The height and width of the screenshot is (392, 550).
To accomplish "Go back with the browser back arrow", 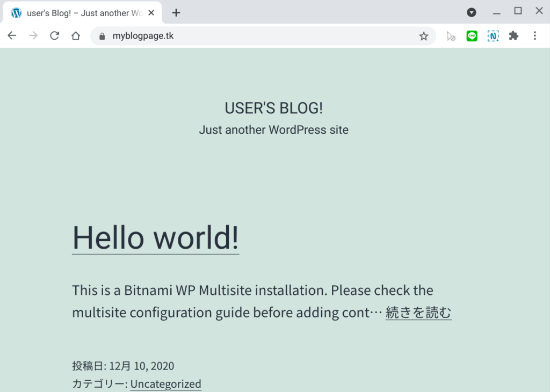I will [x=12, y=36].
